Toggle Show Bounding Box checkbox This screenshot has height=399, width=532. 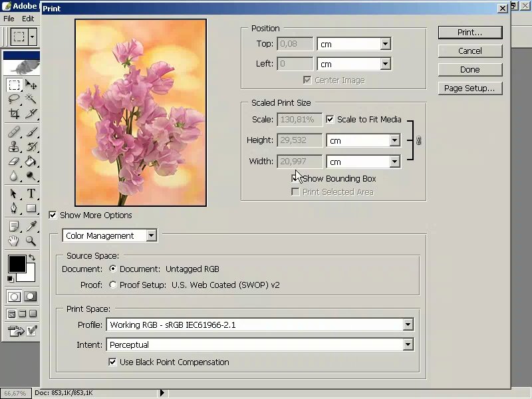pyautogui.click(x=295, y=178)
